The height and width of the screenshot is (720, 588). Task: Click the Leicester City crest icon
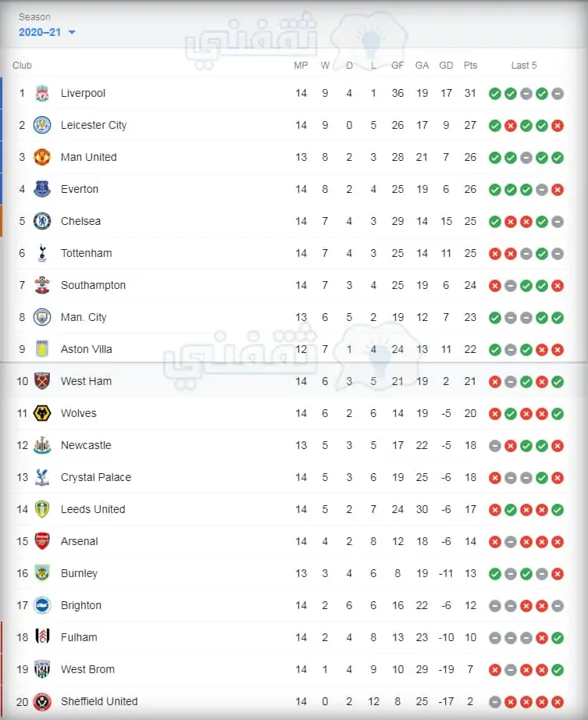click(42, 126)
